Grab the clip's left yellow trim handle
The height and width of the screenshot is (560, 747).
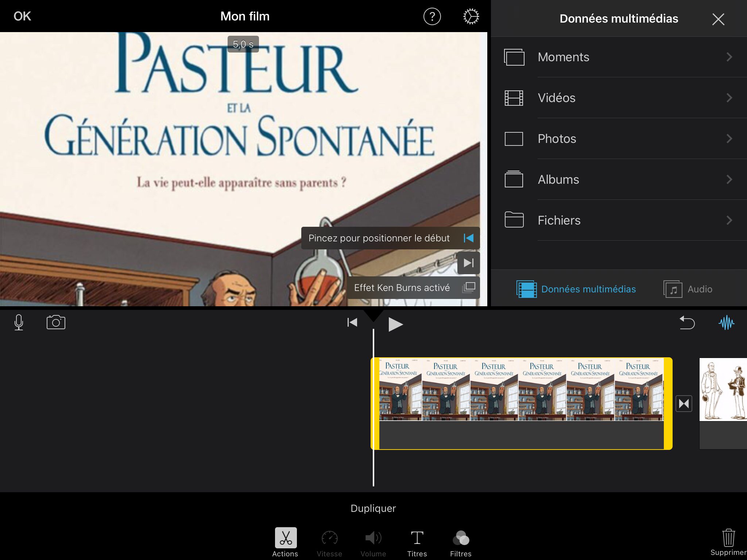pyautogui.click(x=375, y=404)
